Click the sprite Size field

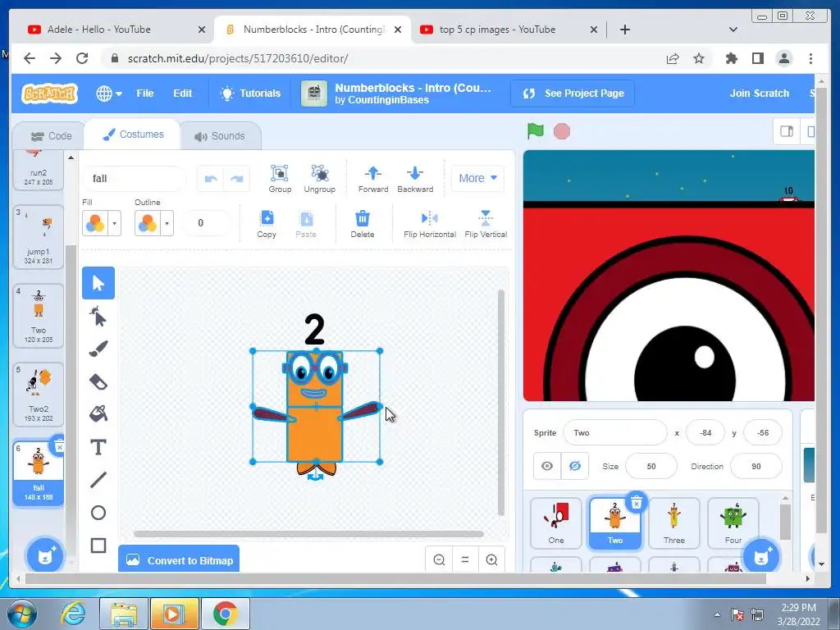(651, 466)
